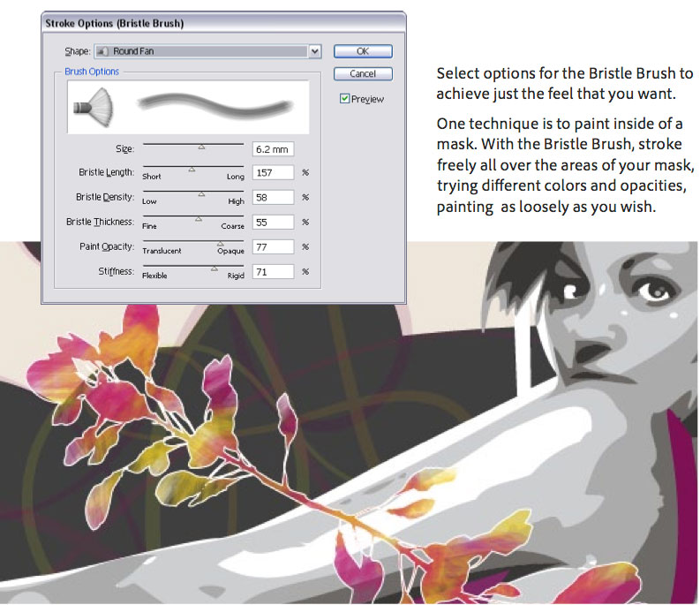The height and width of the screenshot is (605, 700).
Task: Click the small brush icon beside Round Fan
Action: [102, 51]
